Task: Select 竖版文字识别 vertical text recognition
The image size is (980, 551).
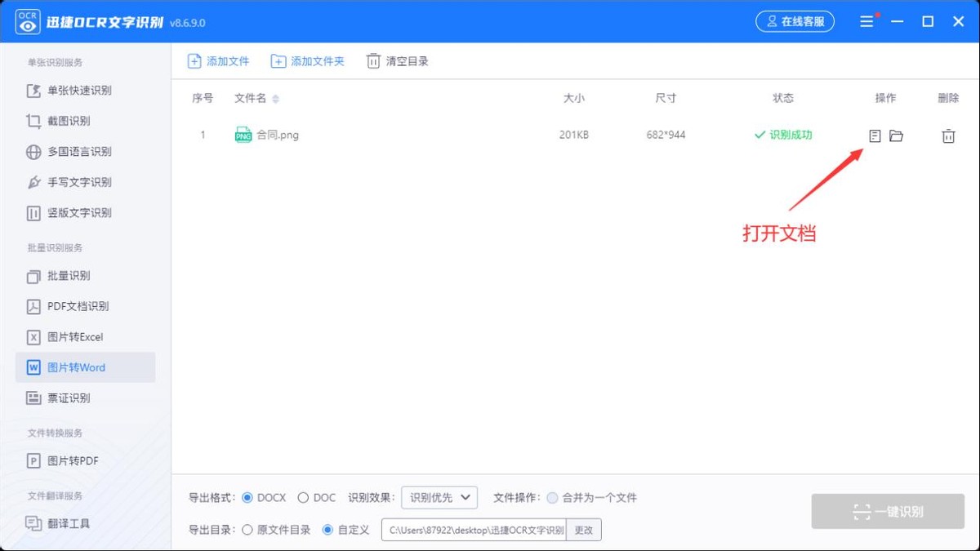Action: coord(78,213)
